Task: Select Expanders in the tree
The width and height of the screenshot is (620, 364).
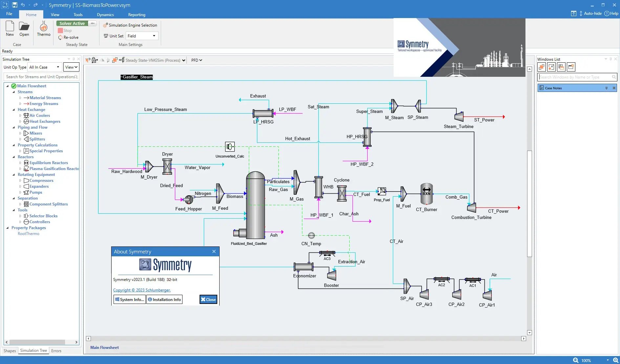Action: 39,186
